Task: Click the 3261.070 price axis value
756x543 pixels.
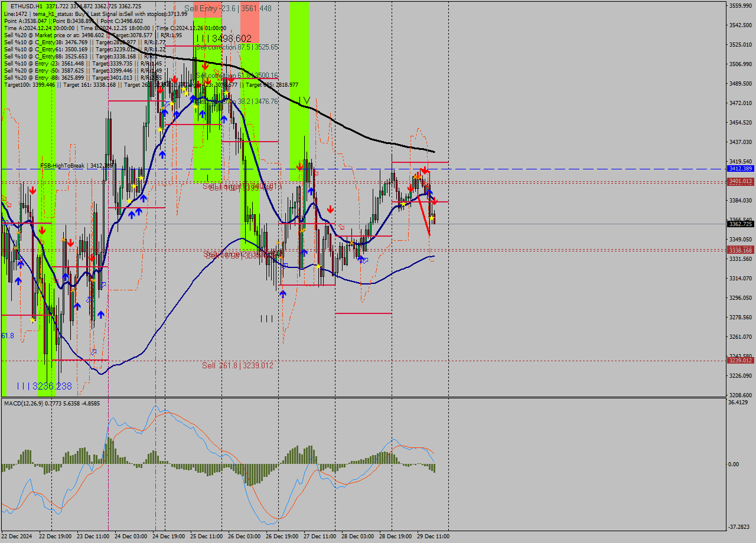Action: click(741, 336)
